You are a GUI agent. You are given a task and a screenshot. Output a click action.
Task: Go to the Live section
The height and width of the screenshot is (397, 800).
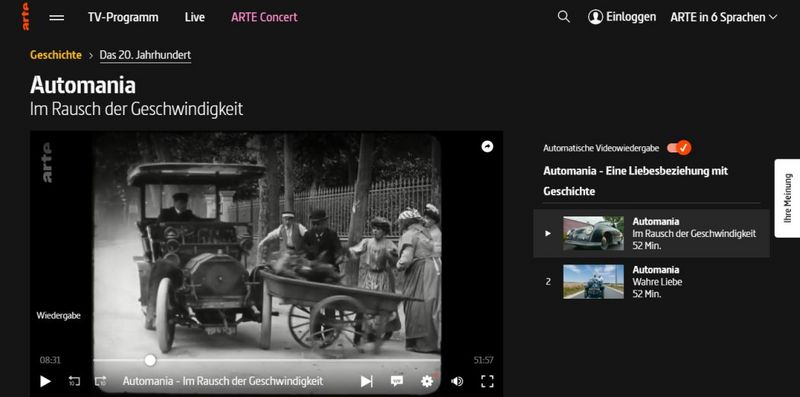point(194,17)
